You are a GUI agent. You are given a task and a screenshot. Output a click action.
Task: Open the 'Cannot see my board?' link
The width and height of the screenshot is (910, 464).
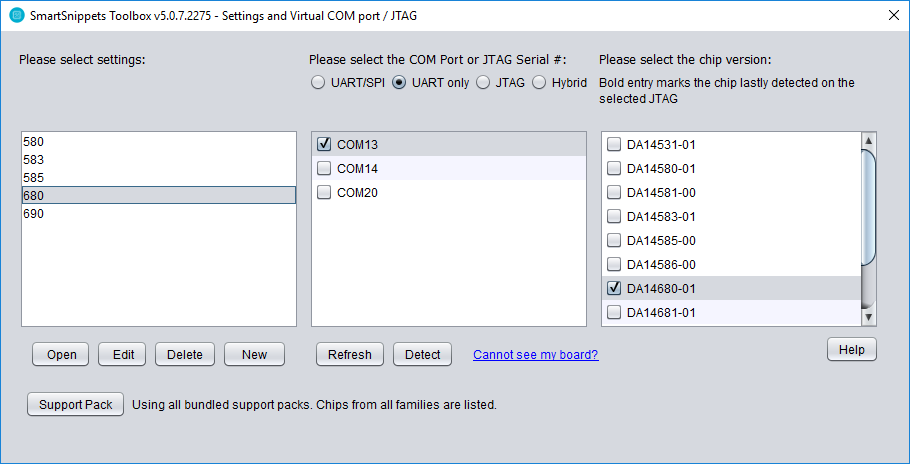536,354
